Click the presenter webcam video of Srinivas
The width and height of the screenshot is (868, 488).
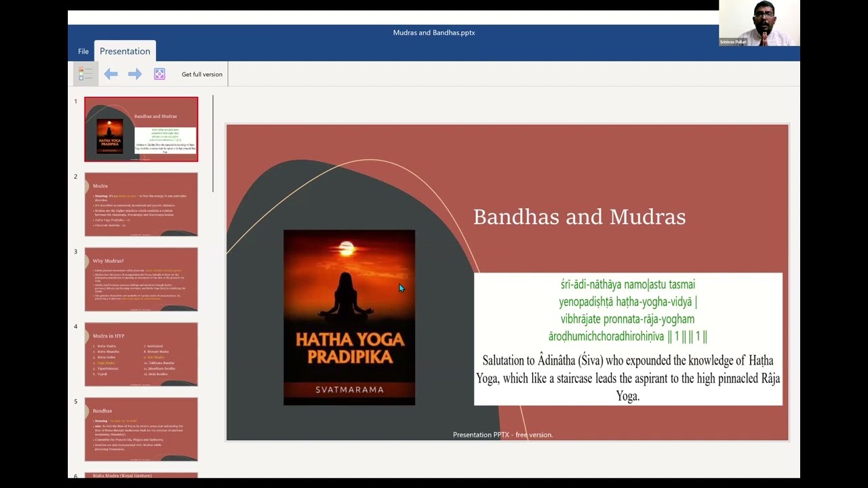pyautogui.click(x=759, y=23)
